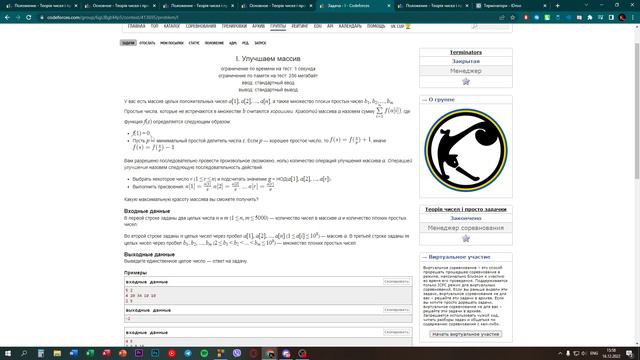Open the Viber taskbar icon
Viewport: 640px width, 360px height.
[x=237, y=353]
